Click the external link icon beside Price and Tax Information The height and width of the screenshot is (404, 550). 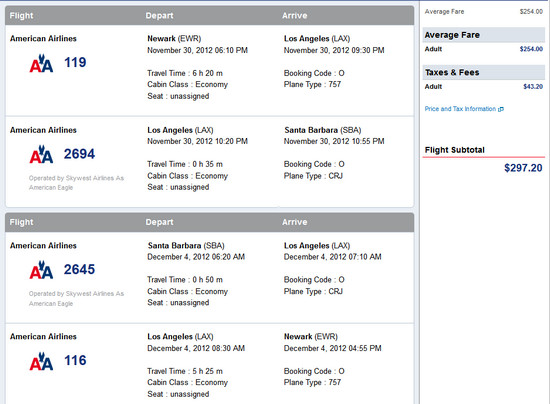pos(501,109)
